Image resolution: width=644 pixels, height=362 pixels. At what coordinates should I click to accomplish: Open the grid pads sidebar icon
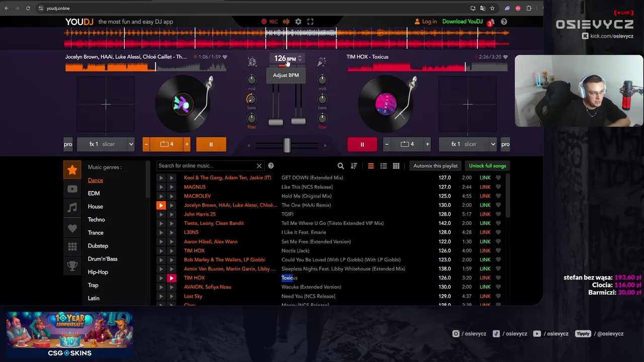(x=72, y=247)
